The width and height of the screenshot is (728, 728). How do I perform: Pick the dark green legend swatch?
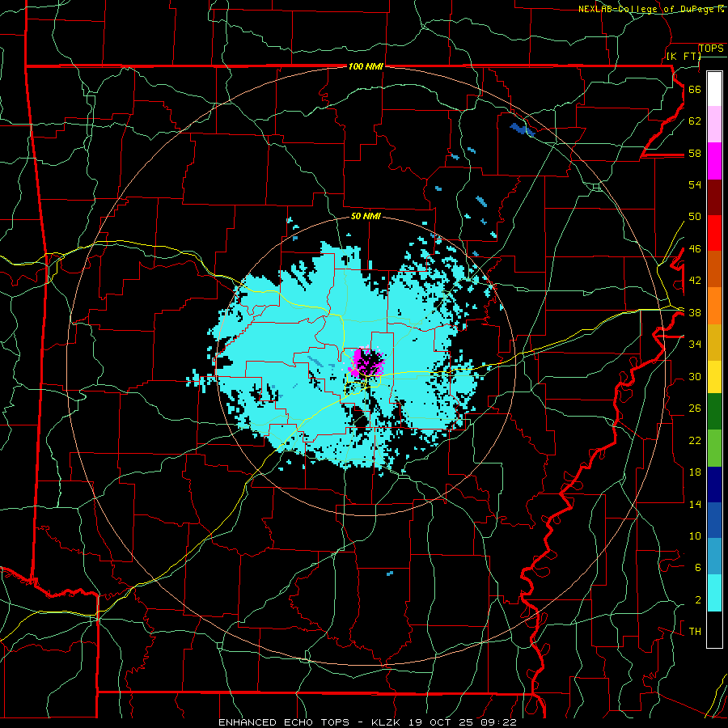(714, 412)
